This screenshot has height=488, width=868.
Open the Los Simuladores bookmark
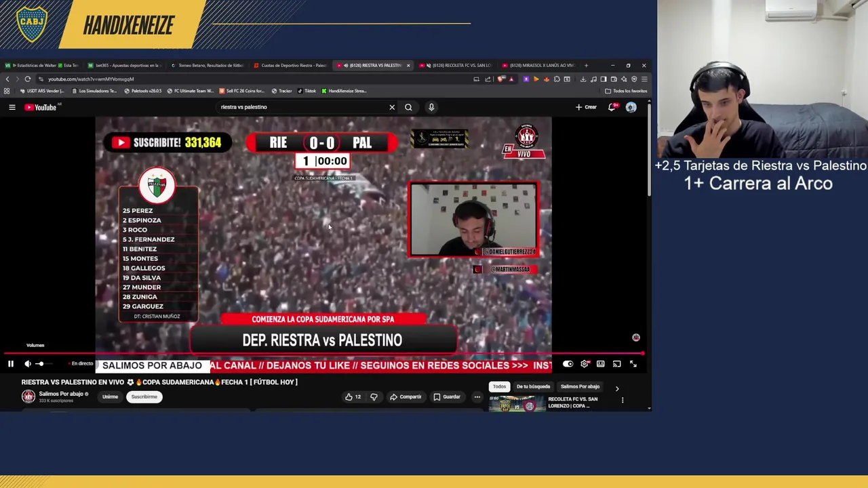click(x=94, y=91)
